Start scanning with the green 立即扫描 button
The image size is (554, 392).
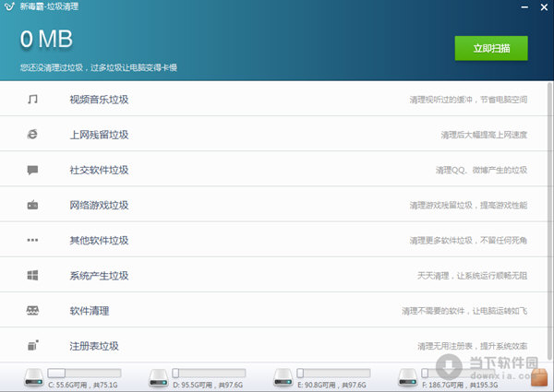491,48
